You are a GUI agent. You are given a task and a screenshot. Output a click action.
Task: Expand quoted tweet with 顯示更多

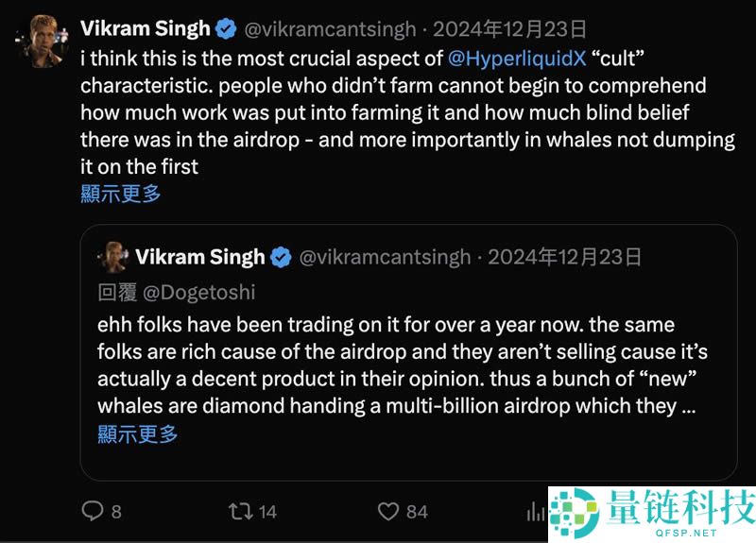click(x=137, y=434)
